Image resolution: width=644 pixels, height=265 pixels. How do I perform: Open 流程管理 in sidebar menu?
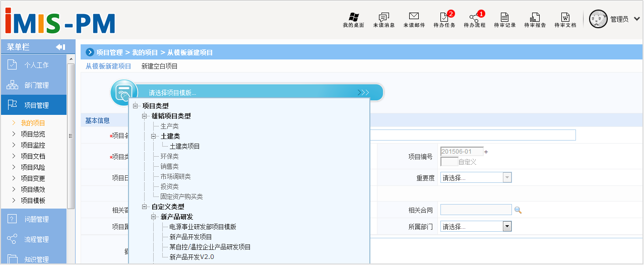tap(36, 239)
